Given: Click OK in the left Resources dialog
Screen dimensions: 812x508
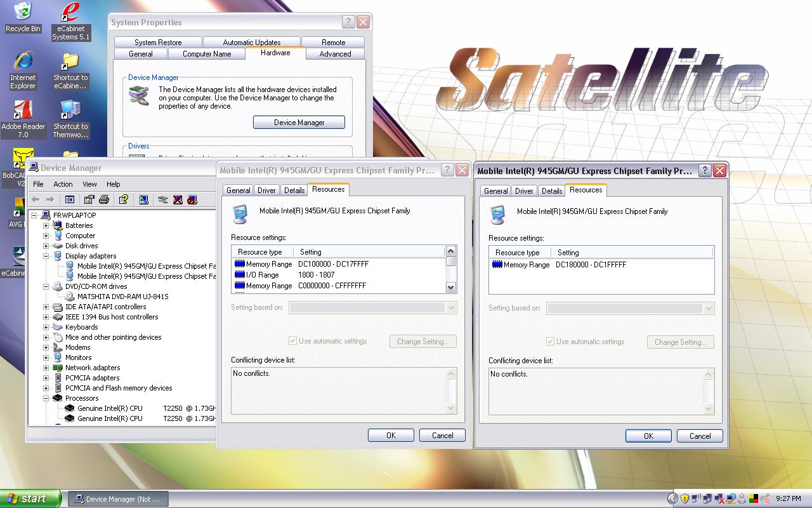Looking at the screenshot, I should click(391, 435).
